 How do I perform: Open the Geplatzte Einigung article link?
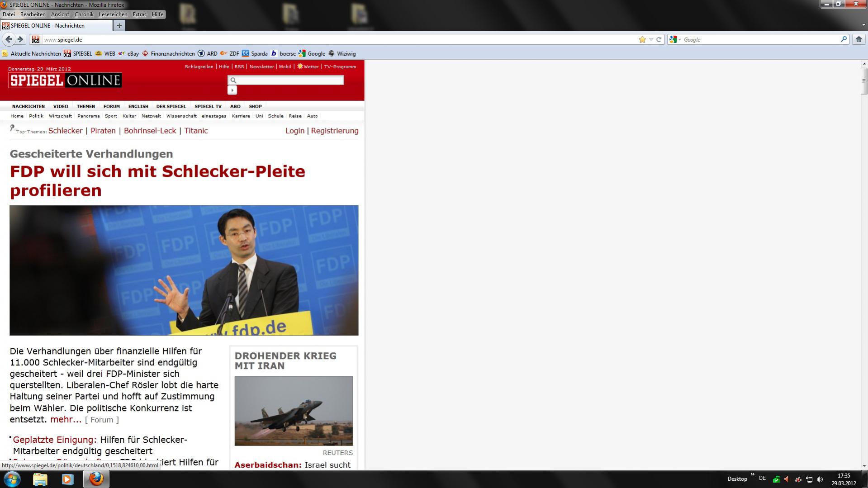click(55, 440)
